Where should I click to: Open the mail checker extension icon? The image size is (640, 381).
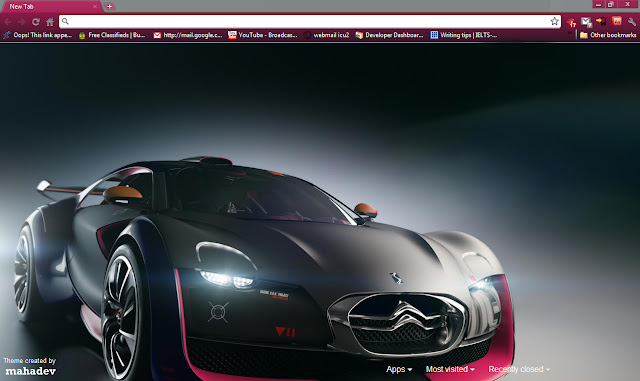click(x=586, y=22)
